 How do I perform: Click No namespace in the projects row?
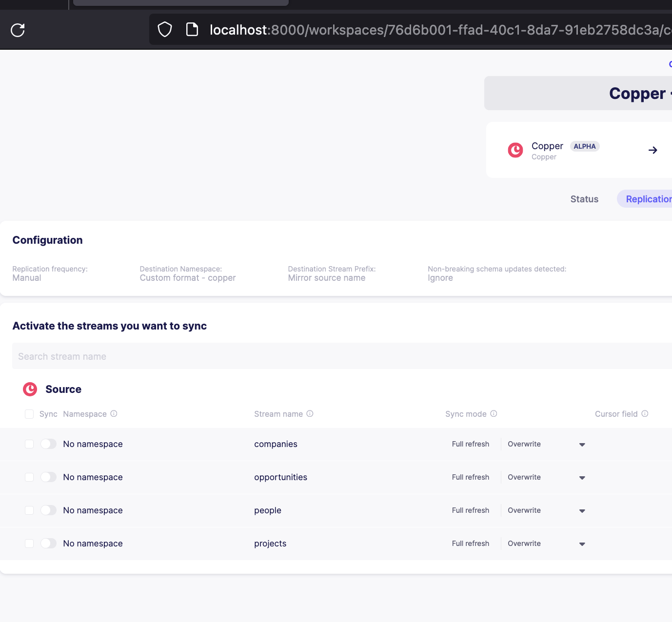tap(93, 544)
